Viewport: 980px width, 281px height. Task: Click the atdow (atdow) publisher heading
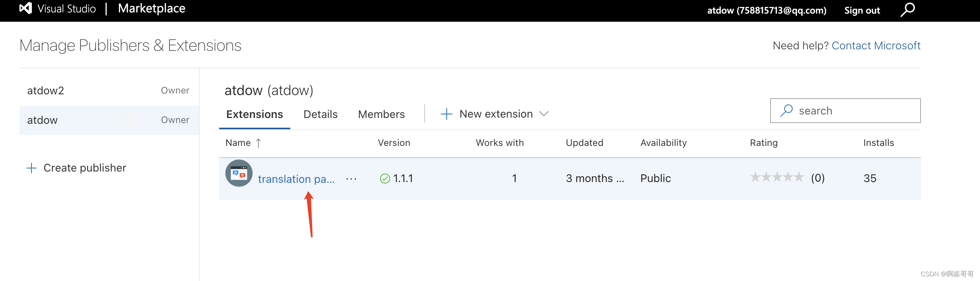269,90
